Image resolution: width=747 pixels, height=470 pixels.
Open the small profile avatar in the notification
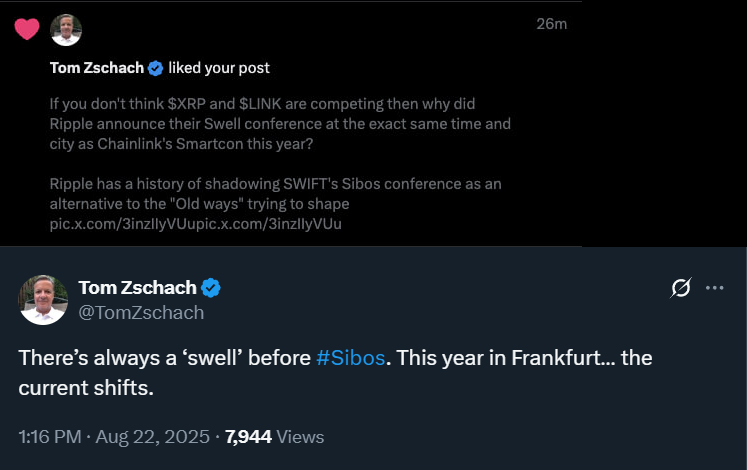coord(66,30)
